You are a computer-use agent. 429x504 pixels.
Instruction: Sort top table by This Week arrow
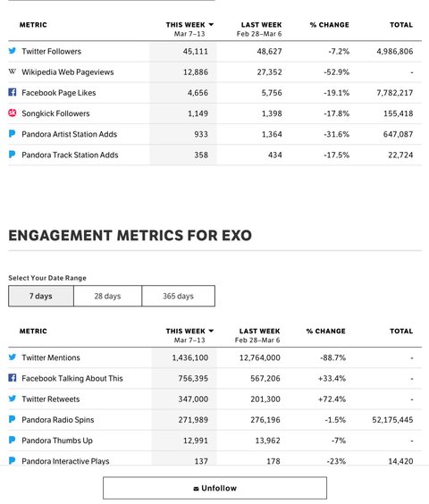pos(211,24)
